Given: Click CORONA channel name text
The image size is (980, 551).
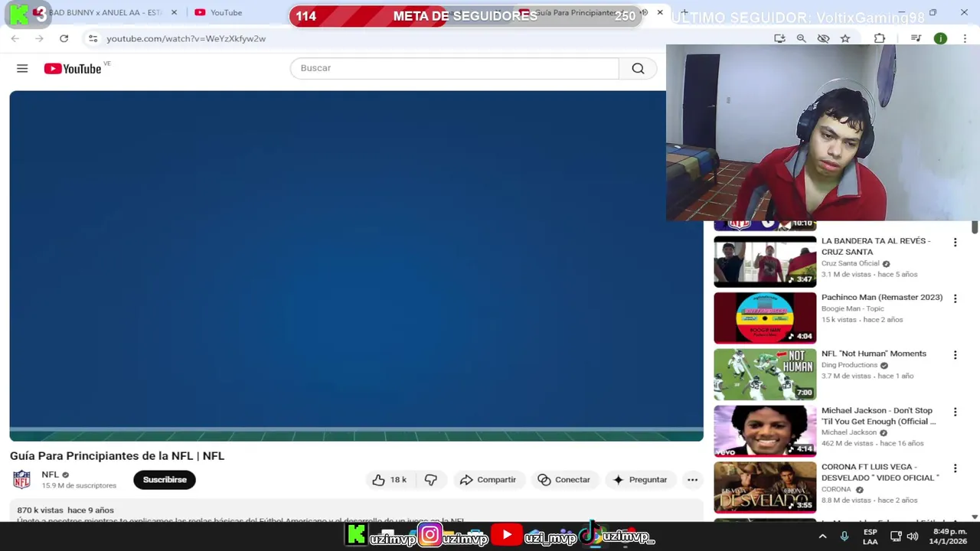Looking at the screenshot, I should pos(836,489).
